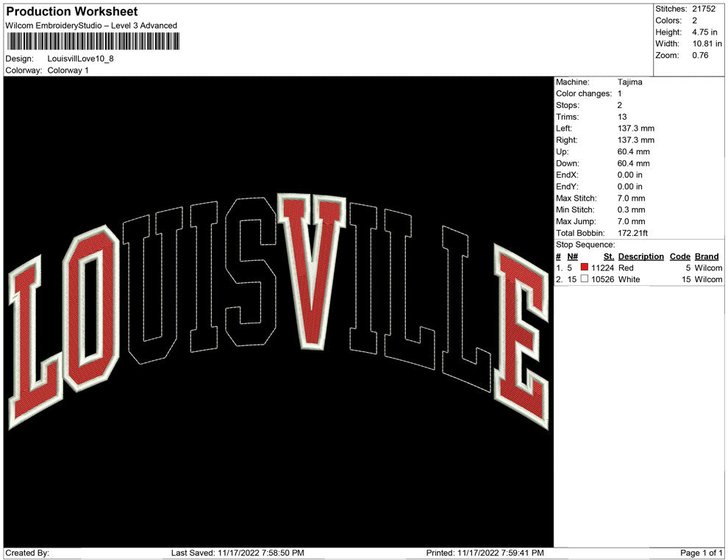This screenshot has width=728, height=560.
Task: Select the Min Stitch value '0.3 mm'
Action: coord(632,209)
